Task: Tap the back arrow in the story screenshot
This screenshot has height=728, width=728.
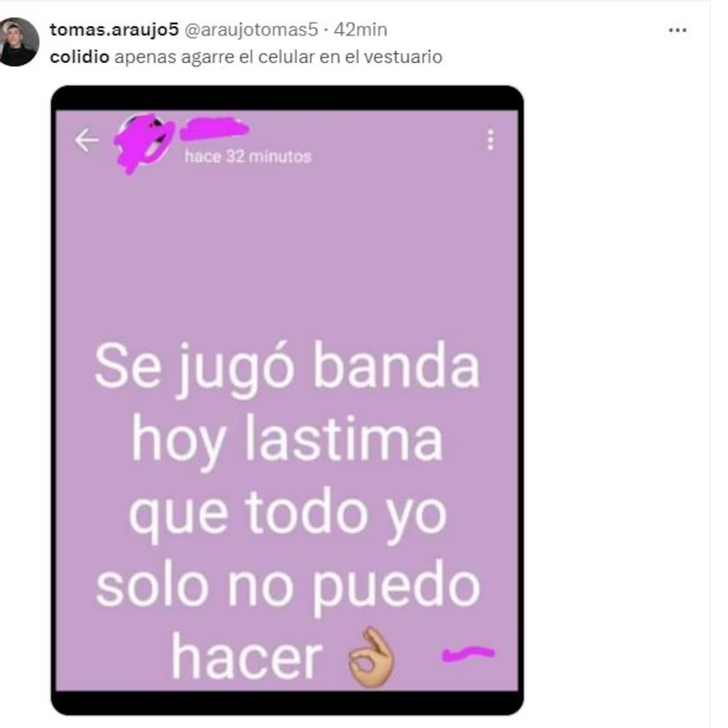Action: (x=86, y=141)
